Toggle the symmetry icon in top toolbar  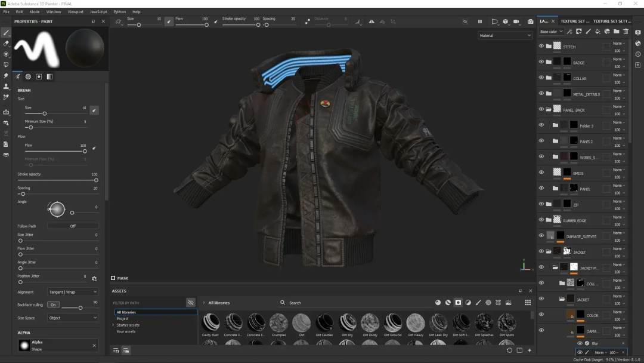pyautogui.click(x=371, y=21)
